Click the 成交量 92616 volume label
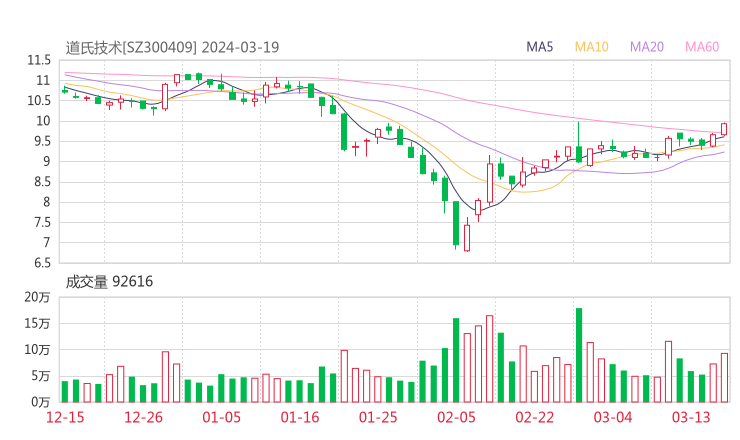Screen dimensions: 740x440 109,282
